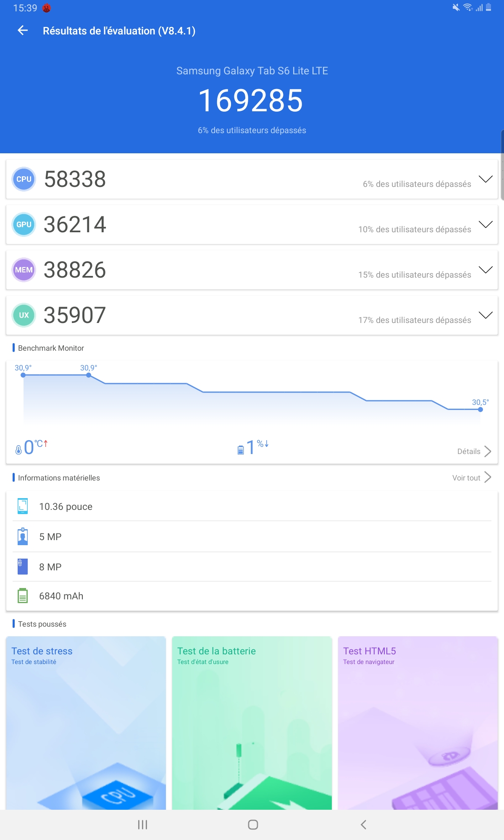Tap 17% des utilisateurs dépassés text
Screen dimensions: 504x840
pos(415,320)
